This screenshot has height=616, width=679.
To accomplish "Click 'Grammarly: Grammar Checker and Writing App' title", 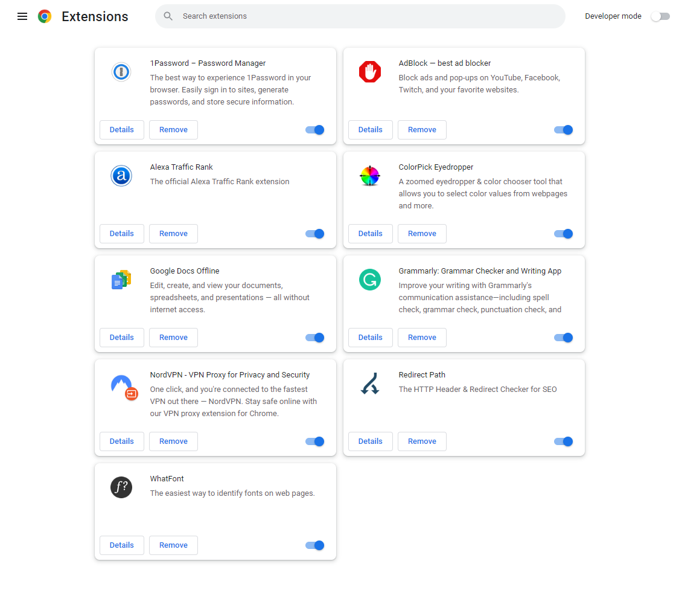I will 480,271.
